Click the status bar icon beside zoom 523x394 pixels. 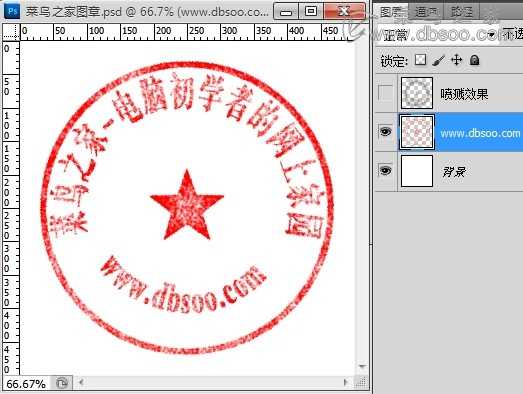tap(62, 383)
